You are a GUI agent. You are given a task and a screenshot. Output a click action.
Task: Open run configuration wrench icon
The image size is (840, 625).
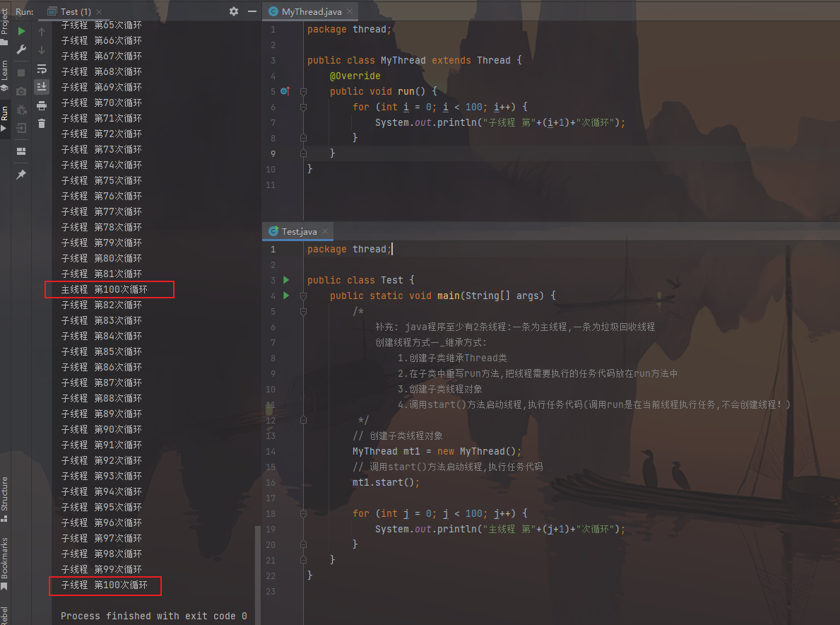point(21,49)
